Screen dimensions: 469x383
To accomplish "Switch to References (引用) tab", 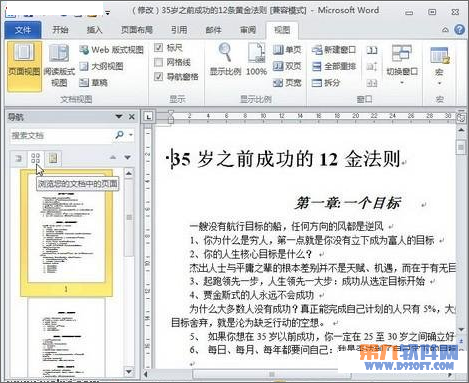I will (179, 30).
